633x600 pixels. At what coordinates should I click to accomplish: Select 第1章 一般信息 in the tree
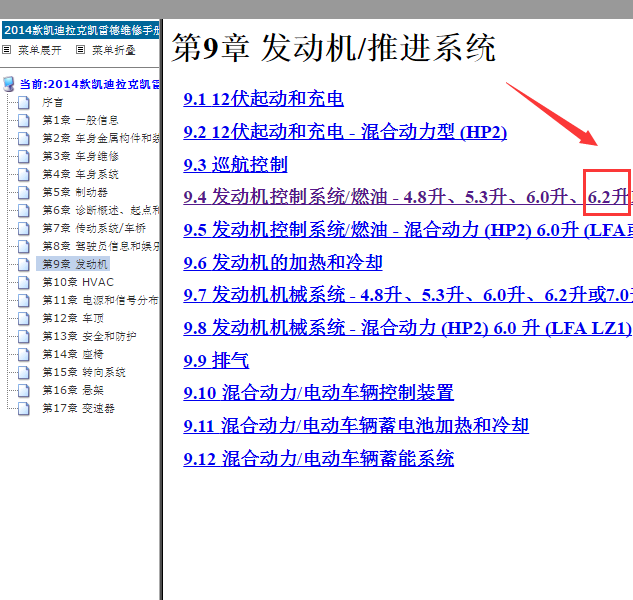[x=80, y=120]
